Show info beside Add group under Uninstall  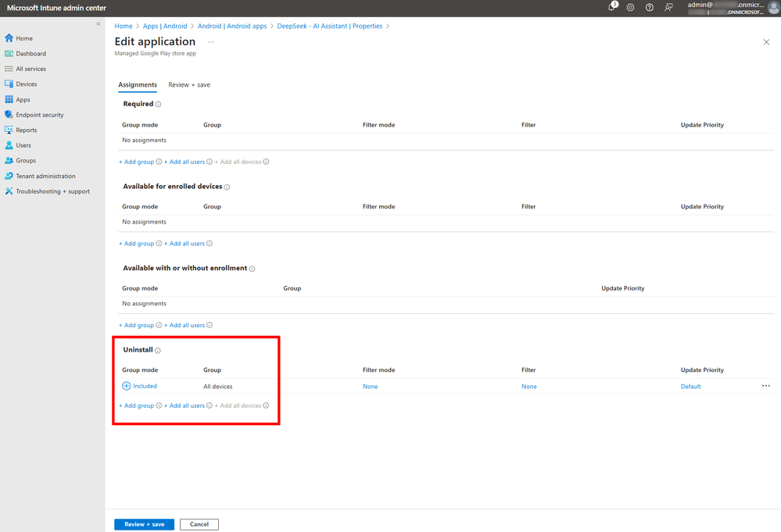[159, 405]
